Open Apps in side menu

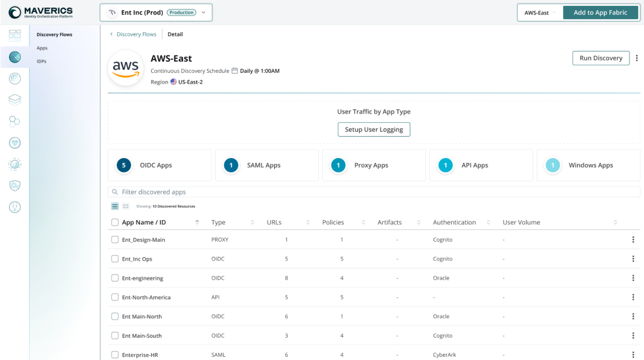42,48
